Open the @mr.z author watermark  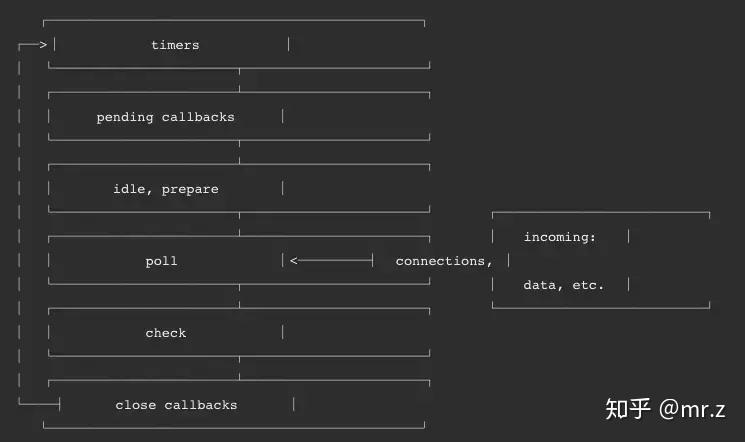click(692, 409)
